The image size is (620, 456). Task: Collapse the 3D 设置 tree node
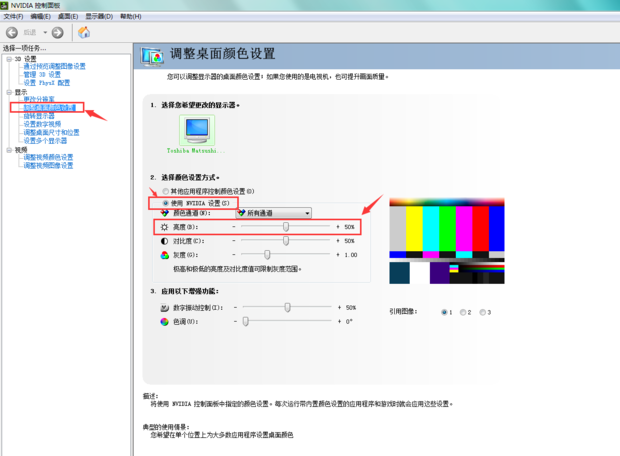(x=9, y=59)
